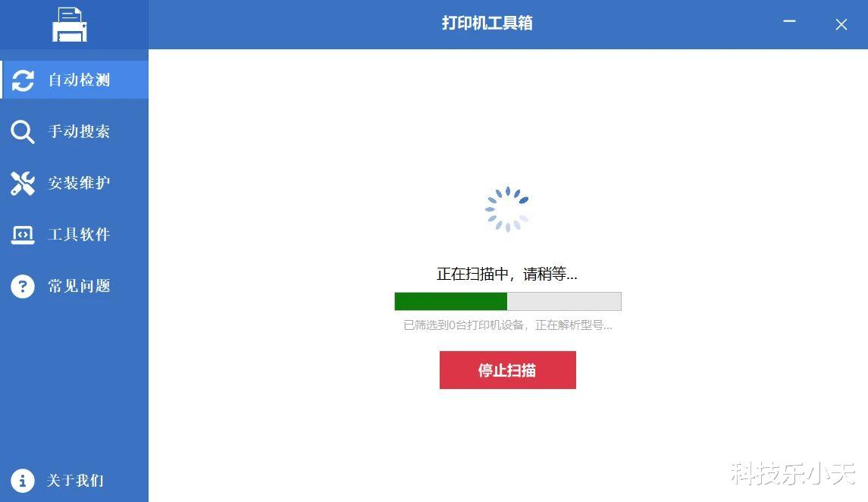The height and width of the screenshot is (502, 868).
Task: Click the loading spinner animation
Action: (507, 209)
